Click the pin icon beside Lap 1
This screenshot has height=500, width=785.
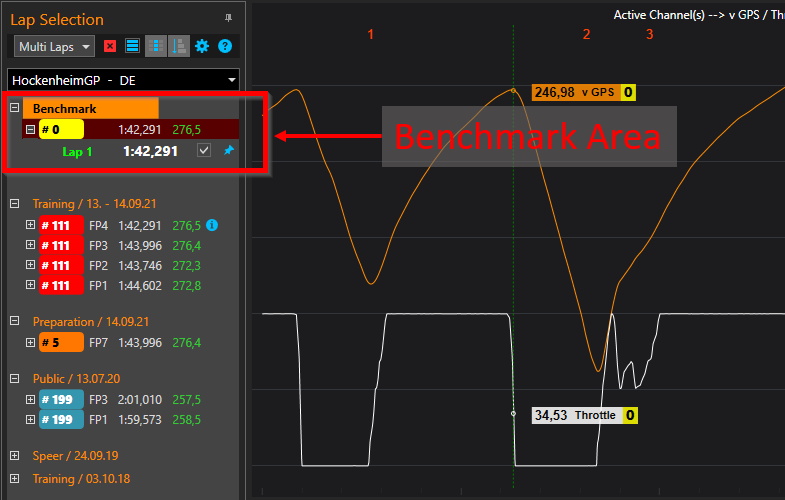(230, 151)
